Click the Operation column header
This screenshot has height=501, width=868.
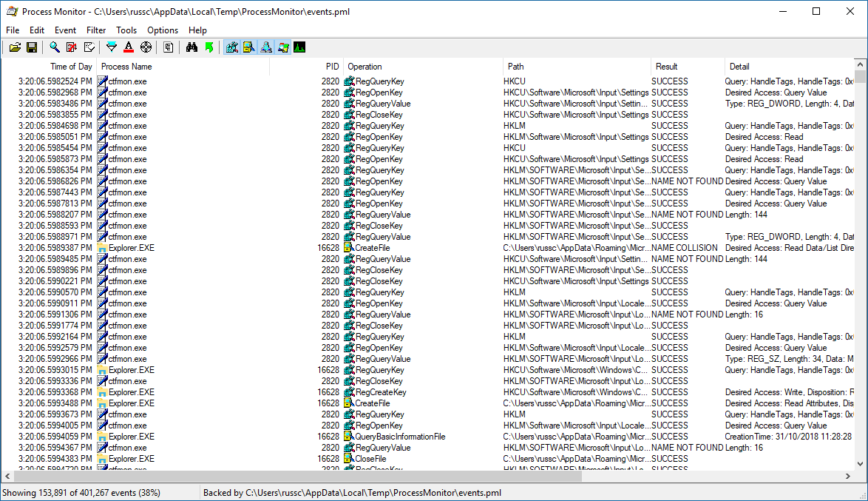pyautogui.click(x=423, y=67)
